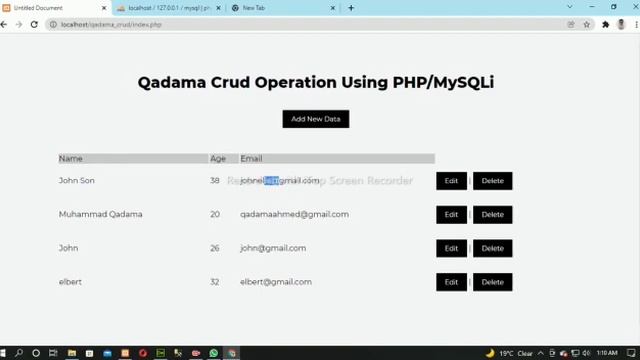Click the name elbert
Viewport: 640px width, 360px height.
point(70,282)
